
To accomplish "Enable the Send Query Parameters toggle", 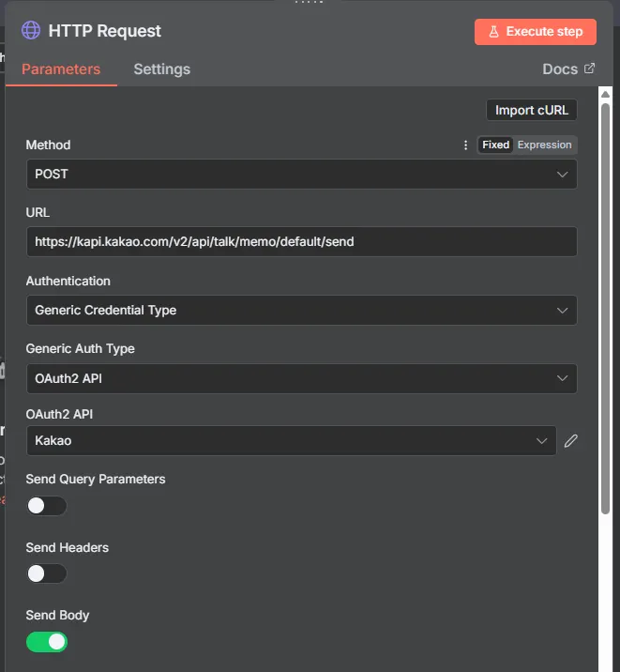I will 46,506.
